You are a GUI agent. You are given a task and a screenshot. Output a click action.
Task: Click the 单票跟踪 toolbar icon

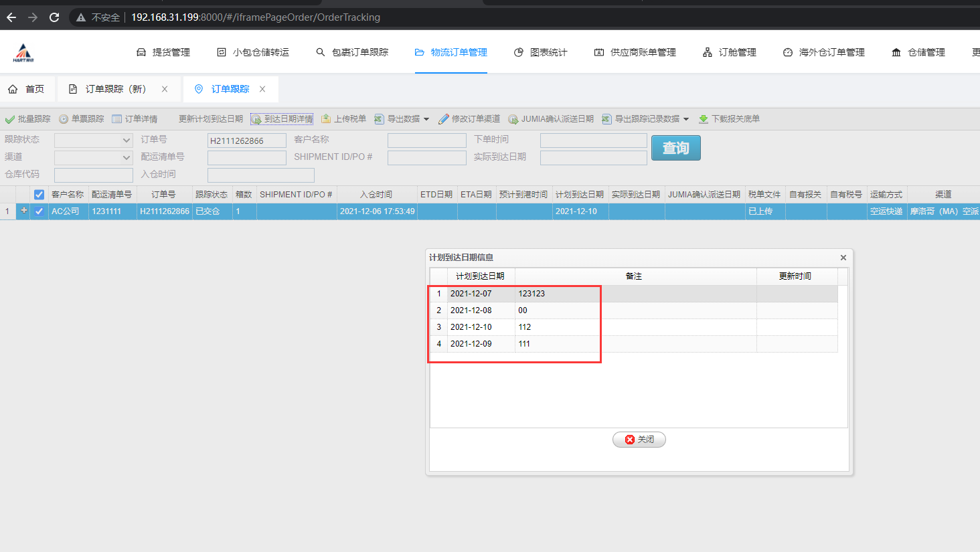(64, 119)
